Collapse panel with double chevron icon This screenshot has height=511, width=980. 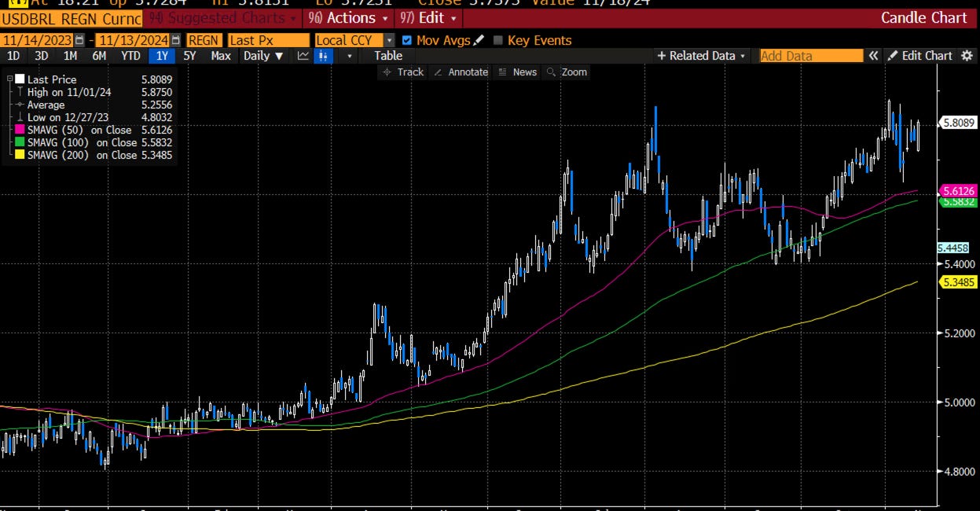[872, 56]
